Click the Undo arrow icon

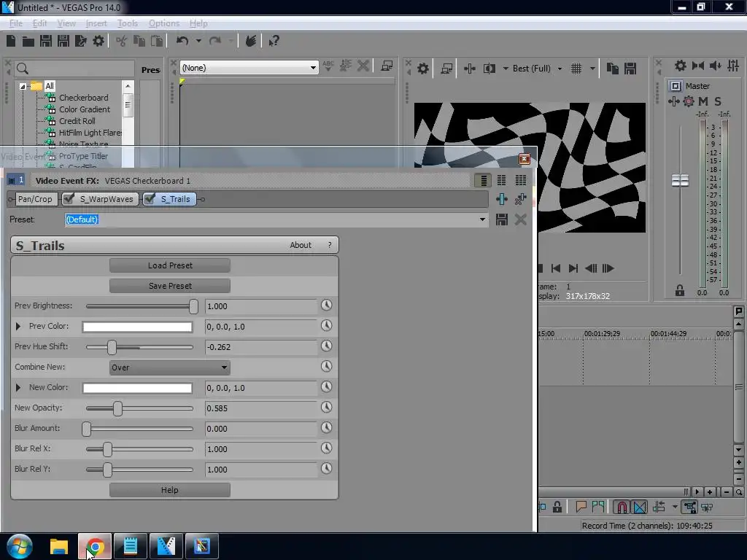[182, 41]
